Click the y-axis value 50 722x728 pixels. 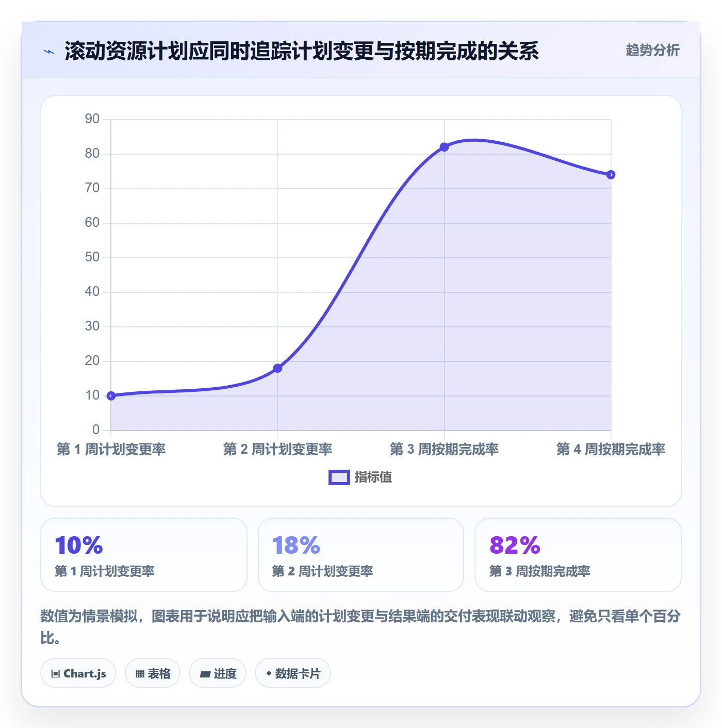click(x=92, y=257)
